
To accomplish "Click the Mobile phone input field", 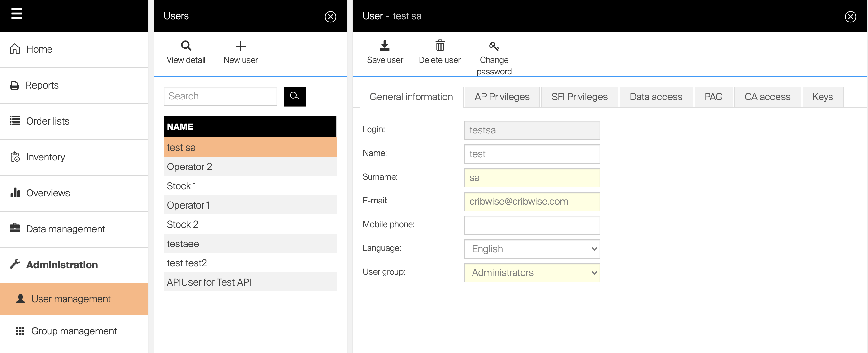I will pyautogui.click(x=532, y=225).
